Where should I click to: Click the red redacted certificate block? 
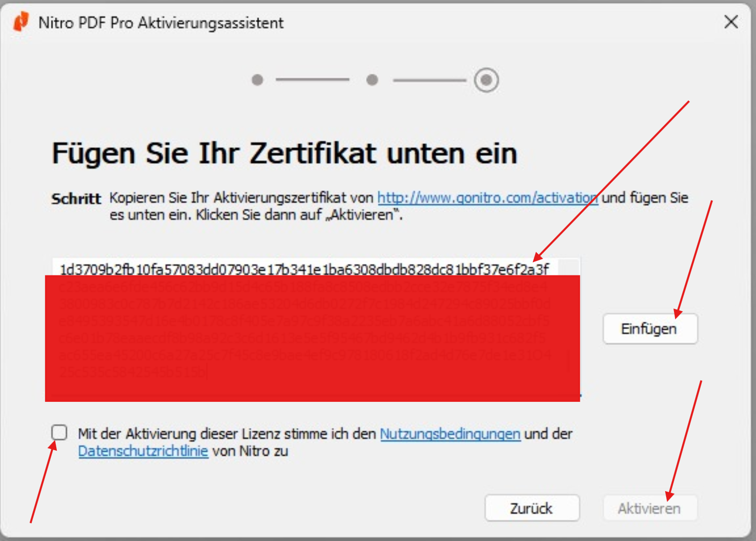[312, 338]
